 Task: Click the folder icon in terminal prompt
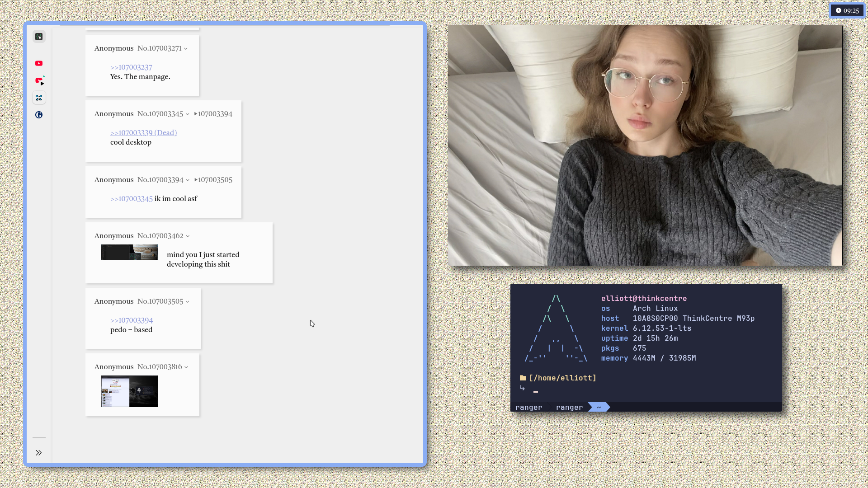coord(523,378)
